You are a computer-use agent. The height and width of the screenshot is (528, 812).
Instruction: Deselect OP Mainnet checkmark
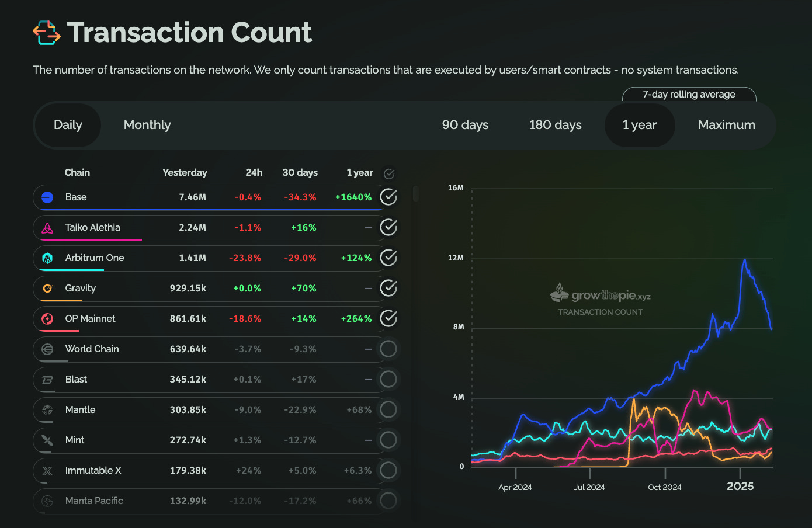(x=388, y=318)
